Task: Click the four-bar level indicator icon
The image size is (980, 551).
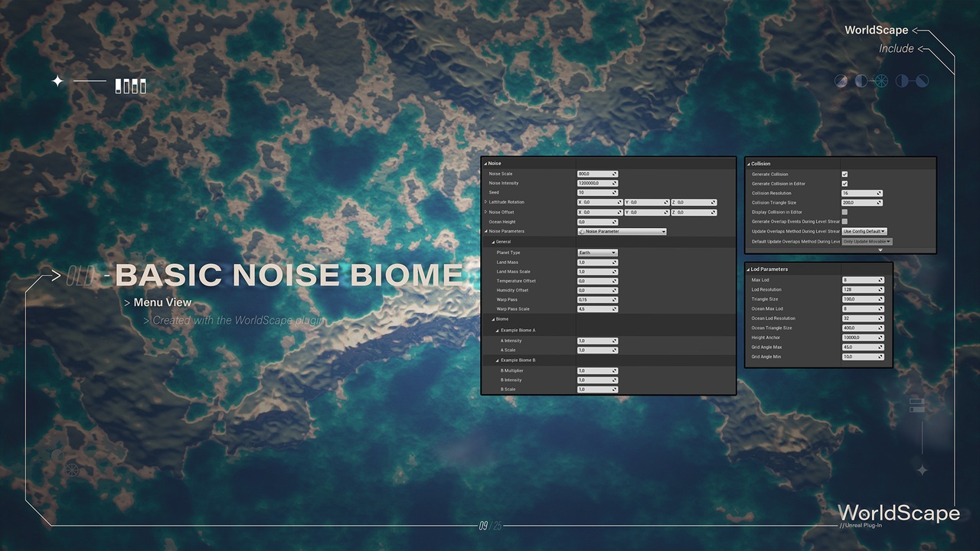Action: click(130, 86)
